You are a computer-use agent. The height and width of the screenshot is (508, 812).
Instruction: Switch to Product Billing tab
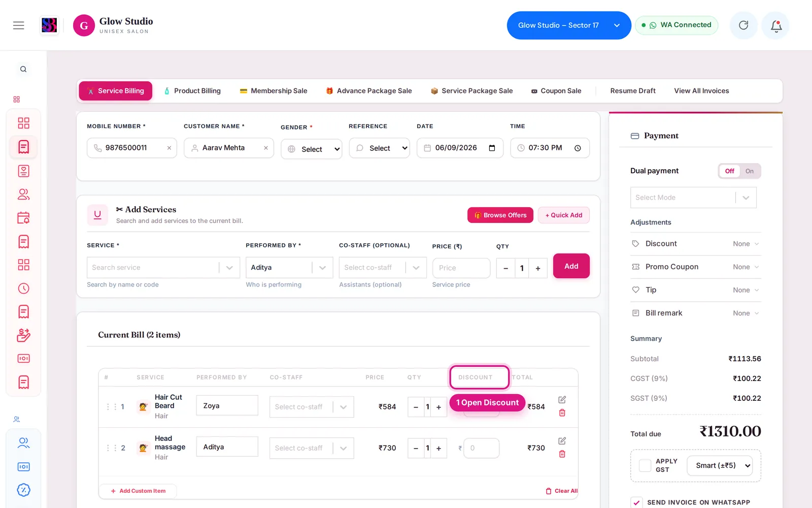point(192,91)
